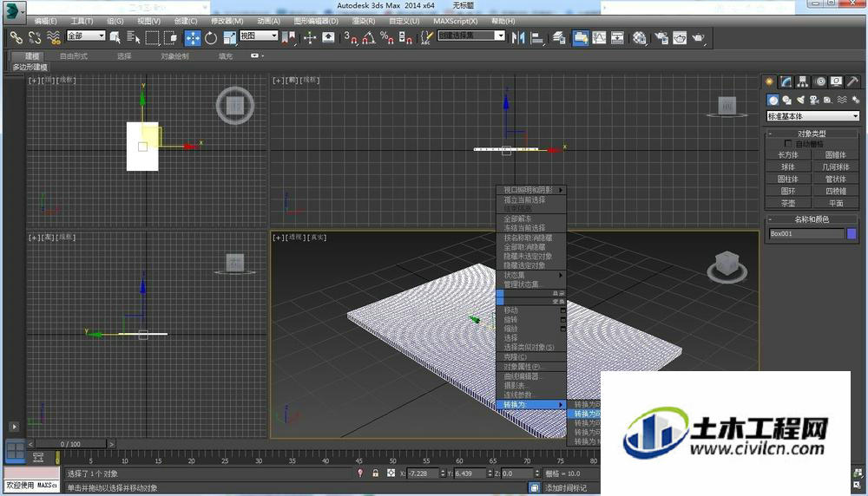Open the Curve Editor toolbar icon
Viewport: 868px width, 496px height.
tap(599, 37)
